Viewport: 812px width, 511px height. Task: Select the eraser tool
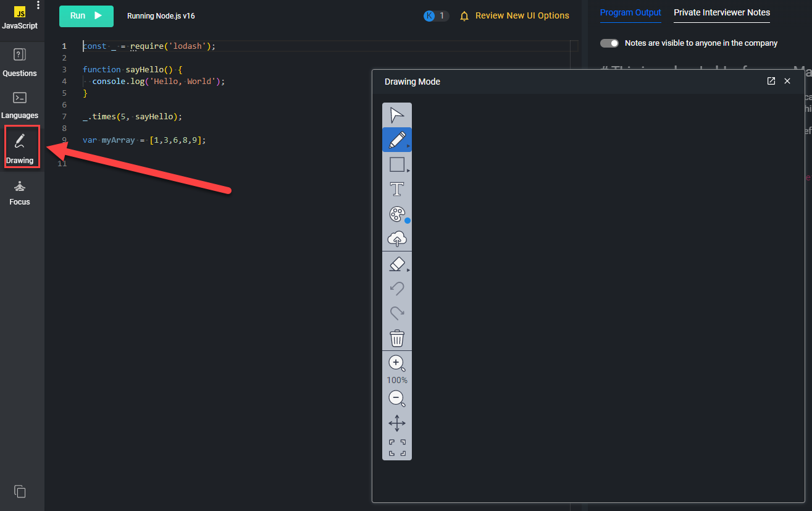[397, 264]
